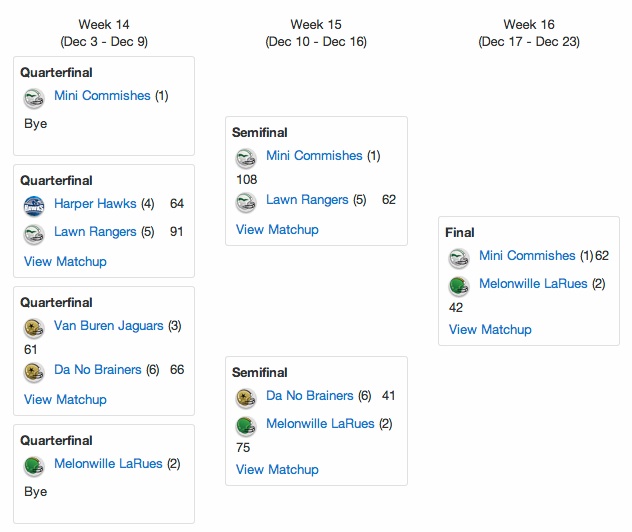The image size is (632, 532).
Task: Click Mini Commishes helmet icon in Final
Action: 459,258
